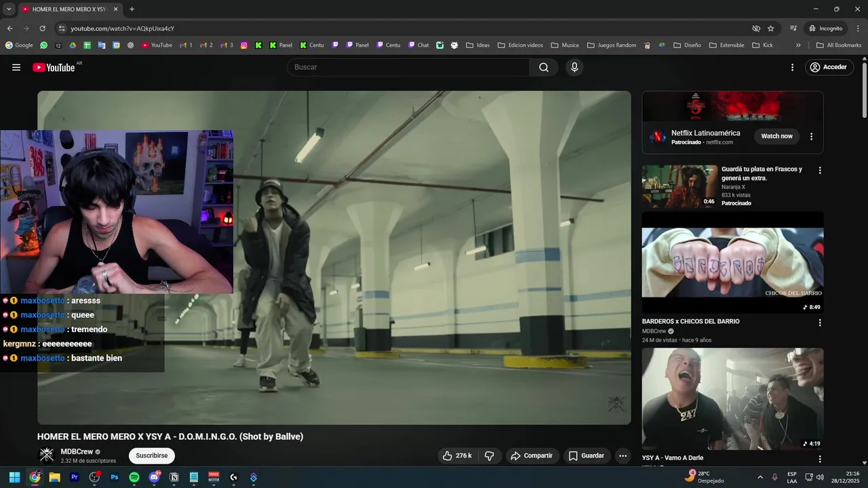868x488 pixels.
Task: Activate voice search microphone
Action: point(574,67)
